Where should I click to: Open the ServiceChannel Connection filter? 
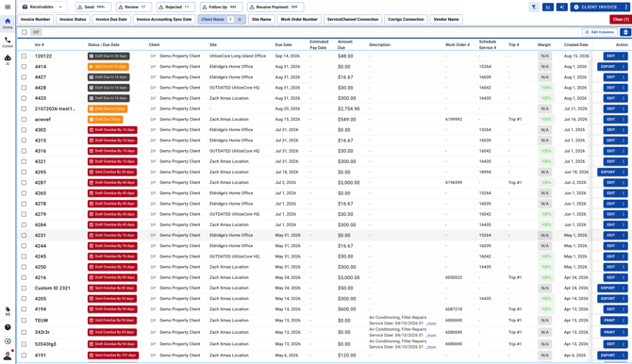tap(353, 20)
